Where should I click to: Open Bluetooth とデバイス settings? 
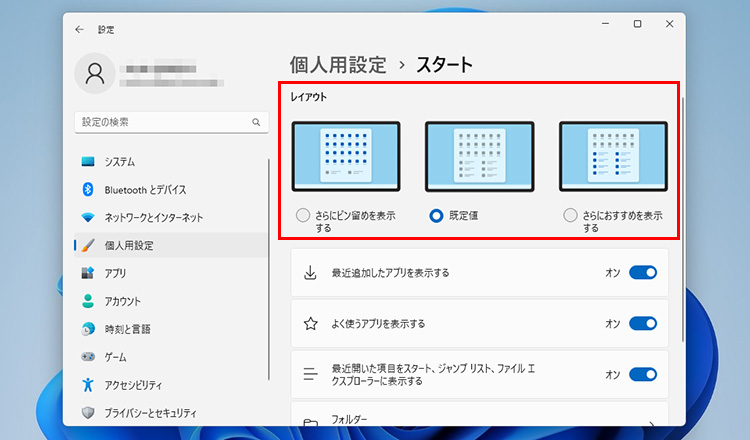coord(145,190)
